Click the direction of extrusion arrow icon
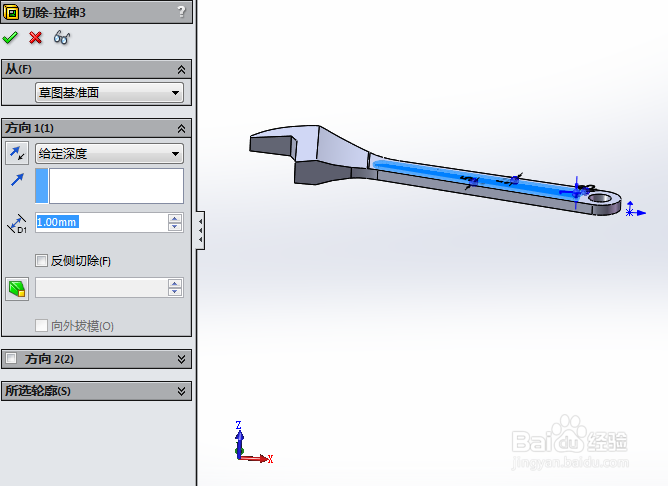 17,180
